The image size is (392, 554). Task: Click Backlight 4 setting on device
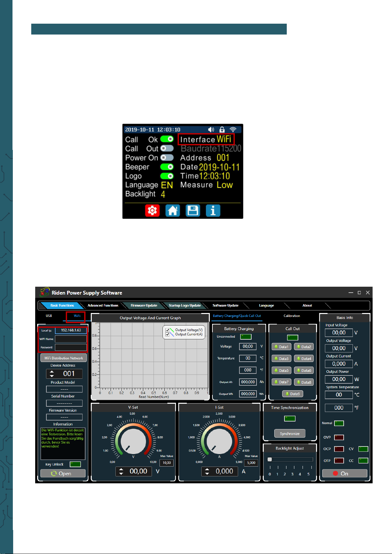click(x=145, y=194)
